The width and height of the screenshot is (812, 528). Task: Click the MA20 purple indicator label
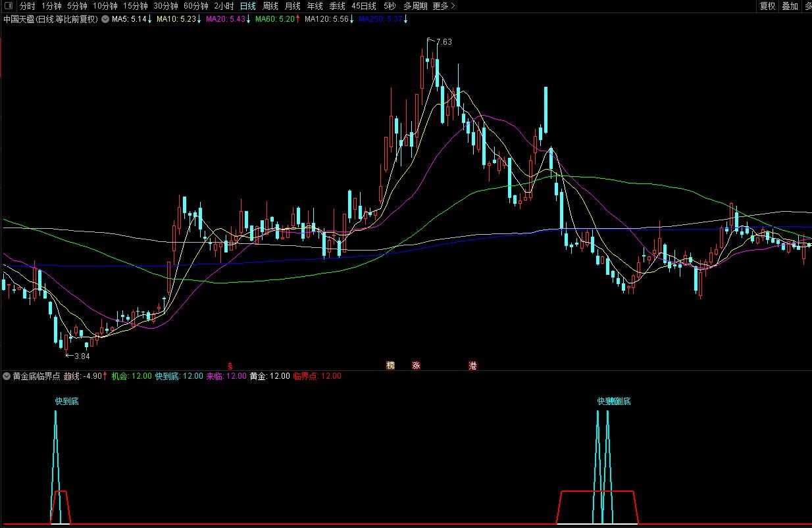226,19
